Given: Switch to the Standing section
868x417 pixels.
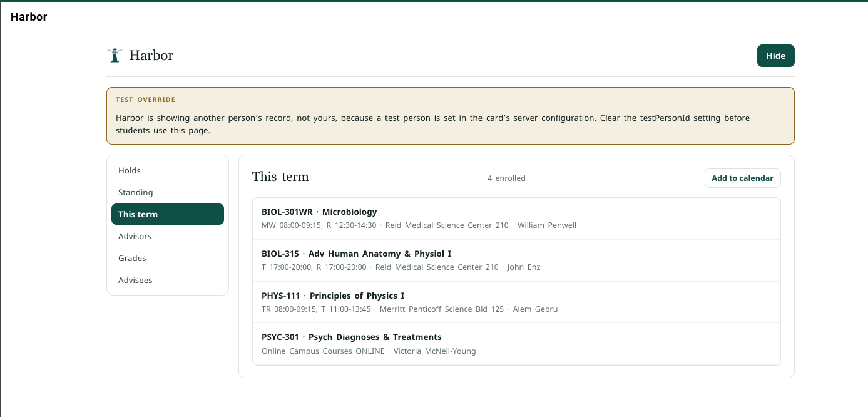Looking at the screenshot, I should 168,192.
